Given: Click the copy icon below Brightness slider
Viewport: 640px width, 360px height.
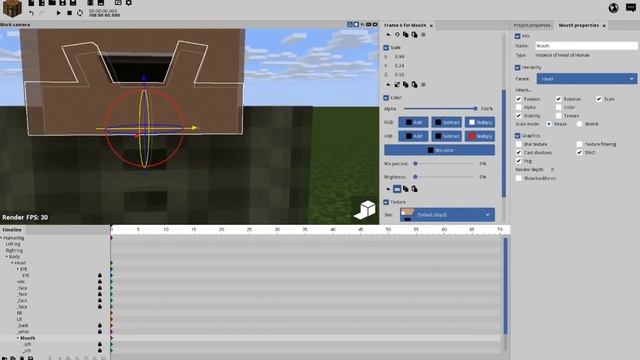Looking at the screenshot, I should click(x=406, y=189).
